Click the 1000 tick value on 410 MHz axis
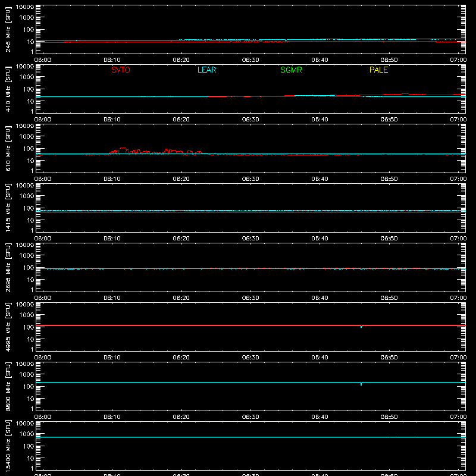 pyautogui.click(x=27, y=77)
